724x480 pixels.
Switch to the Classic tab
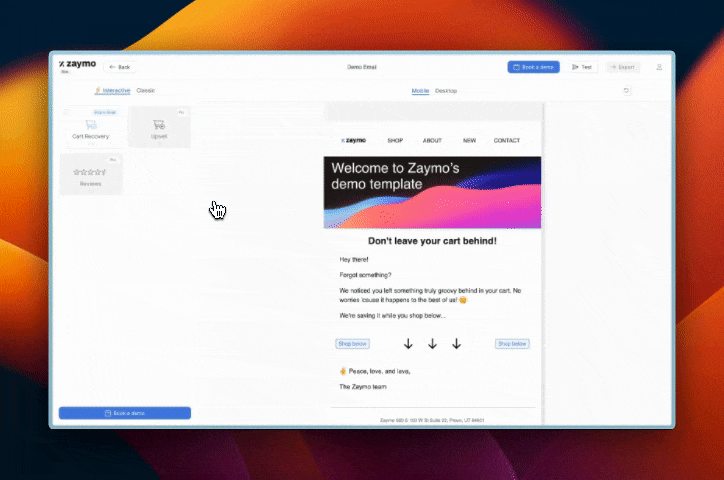point(146,91)
